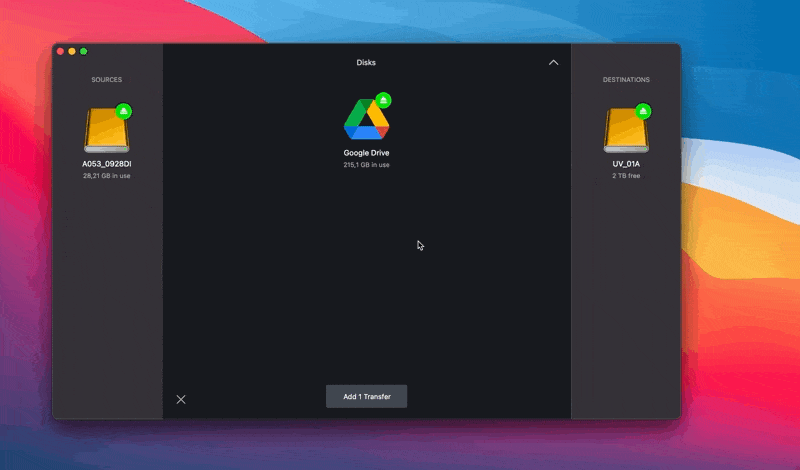Click the UV_01A drive name

(626, 164)
